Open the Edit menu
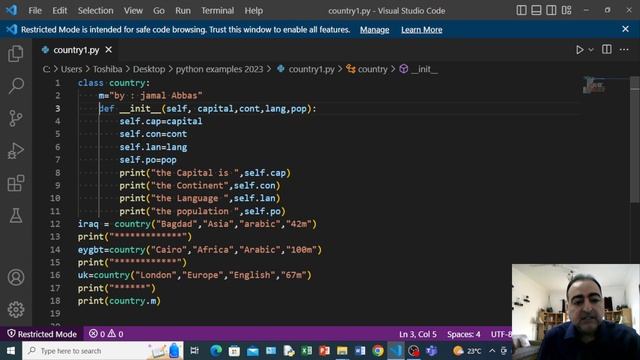640x360 pixels. tap(60, 11)
